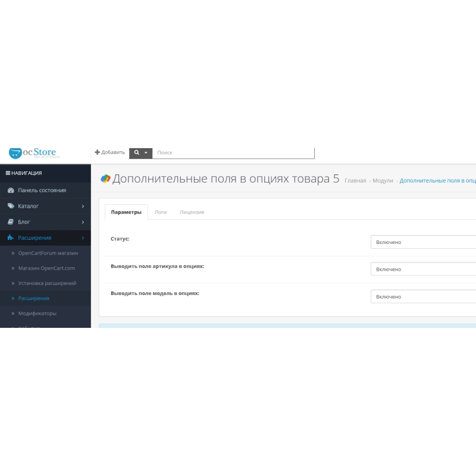Expand the Блог menu chevron
The width and height of the screenshot is (476, 476).
[83, 222]
